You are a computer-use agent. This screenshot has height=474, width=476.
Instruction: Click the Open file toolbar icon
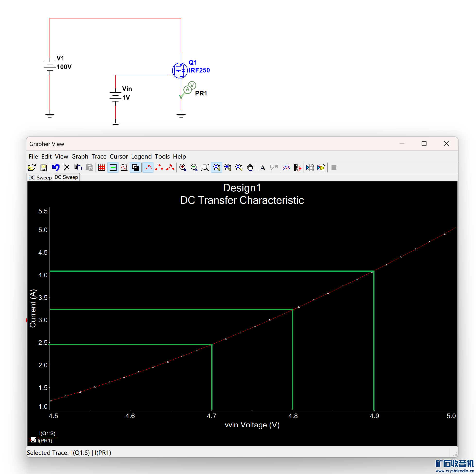[x=32, y=168]
